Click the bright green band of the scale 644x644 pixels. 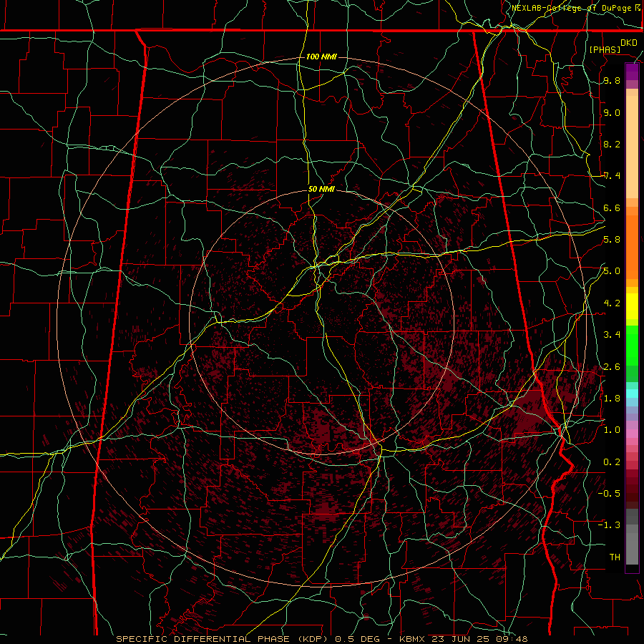(x=632, y=346)
